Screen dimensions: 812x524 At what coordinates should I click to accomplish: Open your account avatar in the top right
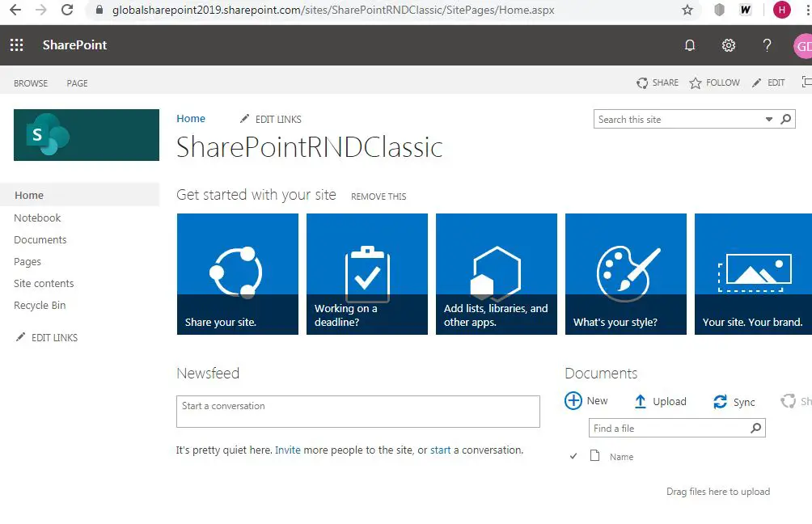pos(804,45)
